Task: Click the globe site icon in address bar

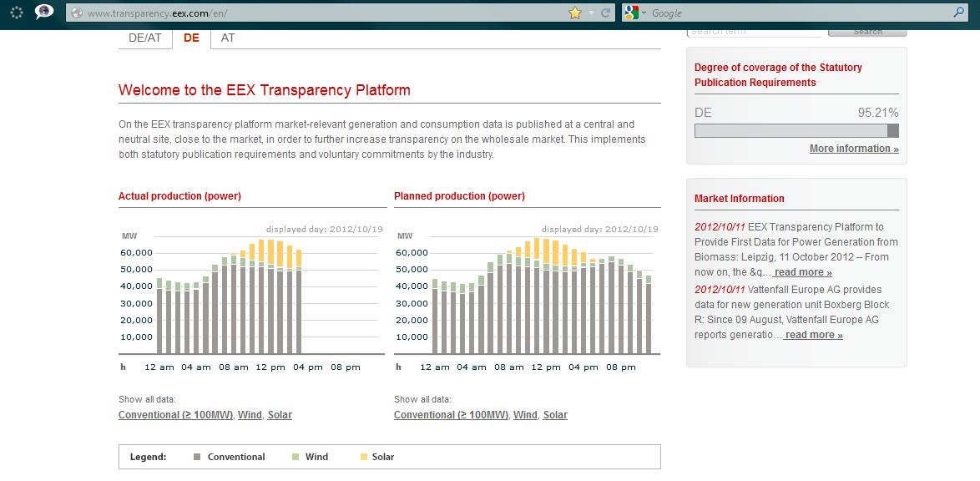Action: (x=77, y=13)
